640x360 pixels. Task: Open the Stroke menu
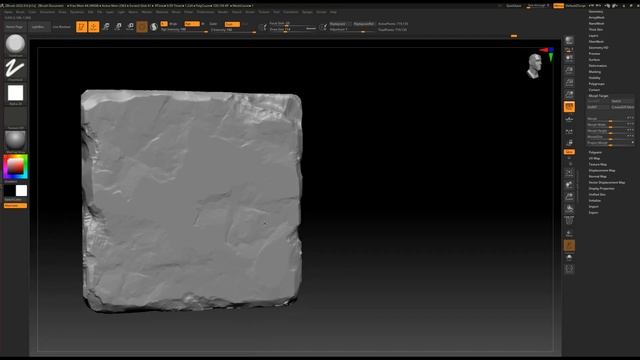click(250, 12)
